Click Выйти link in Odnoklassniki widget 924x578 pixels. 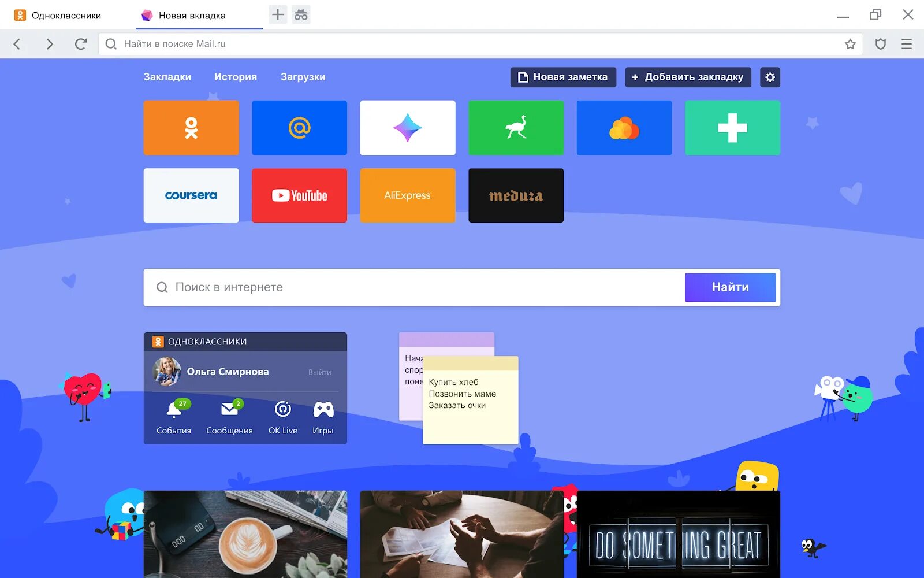tap(320, 372)
